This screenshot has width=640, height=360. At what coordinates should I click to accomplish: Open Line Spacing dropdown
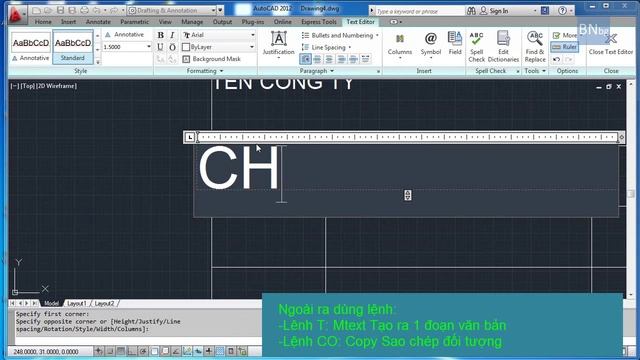click(326, 47)
